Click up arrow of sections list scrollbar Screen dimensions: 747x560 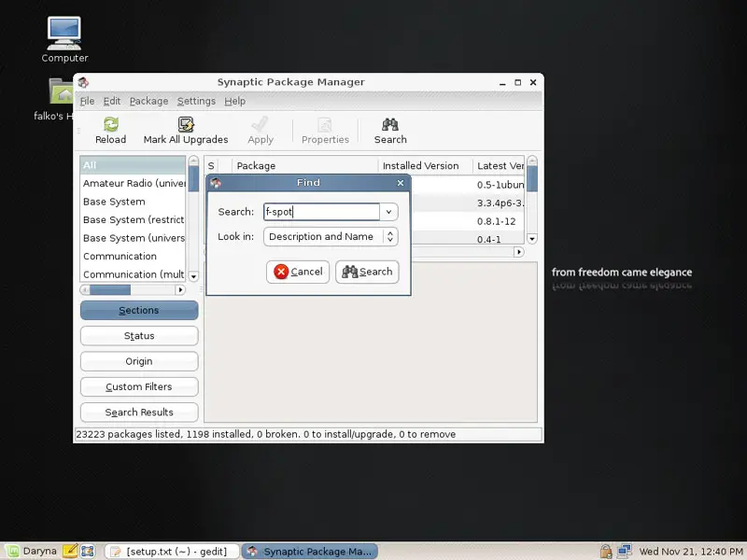[x=193, y=161]
